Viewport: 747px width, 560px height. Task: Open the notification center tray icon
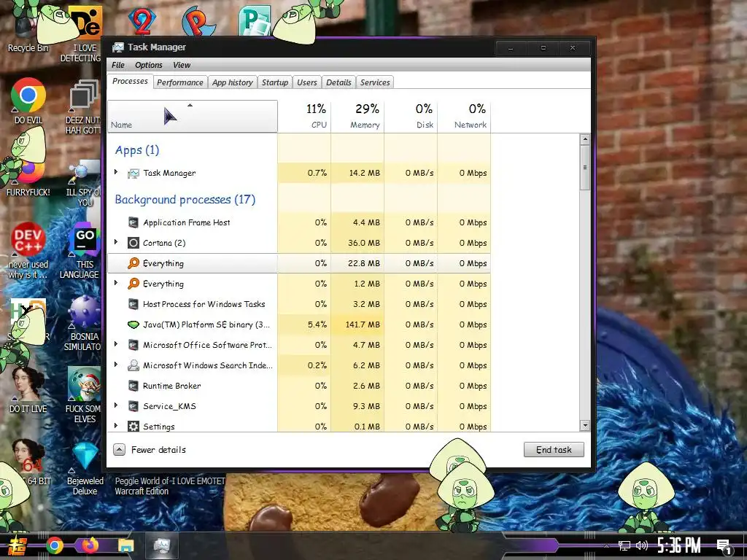point(724,546)
